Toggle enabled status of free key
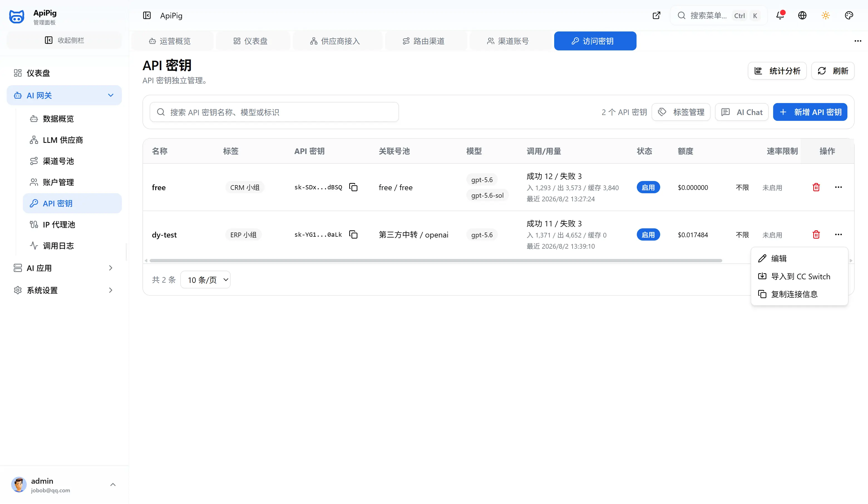868x504 pixels. point(648,187)
